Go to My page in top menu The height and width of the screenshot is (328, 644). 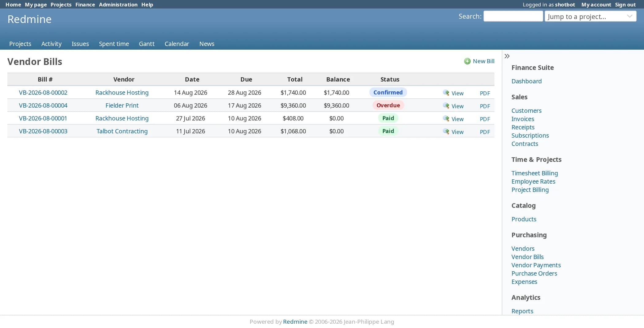click(x=36, y=5)
